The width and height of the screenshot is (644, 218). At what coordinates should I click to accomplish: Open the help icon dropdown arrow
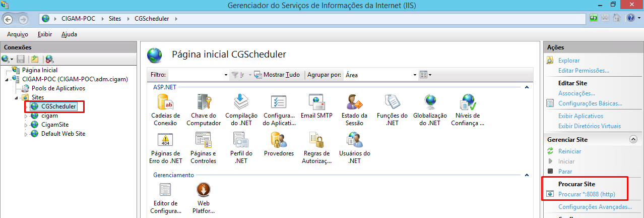coord(638,18)
